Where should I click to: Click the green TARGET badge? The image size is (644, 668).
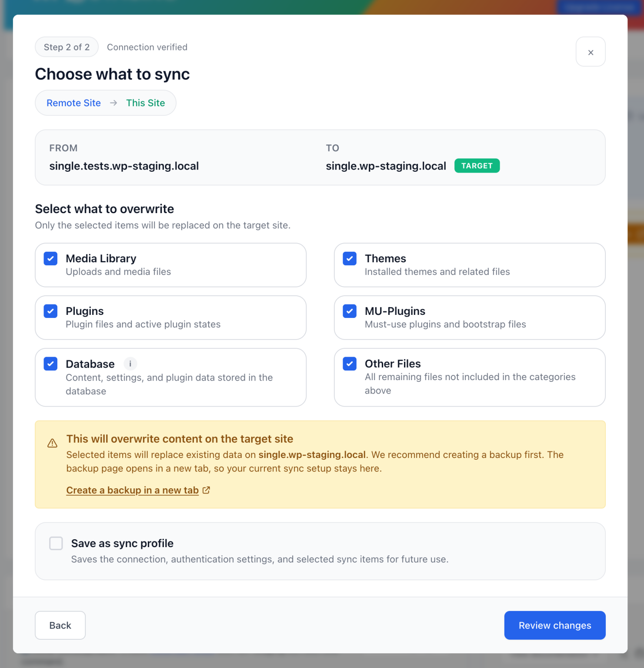[x=477, y=166]
